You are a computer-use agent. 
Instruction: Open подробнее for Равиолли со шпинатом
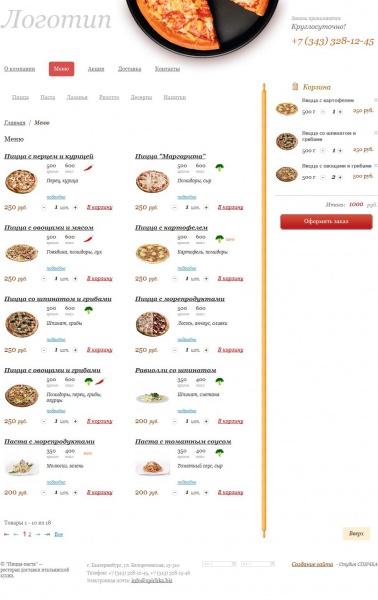click(x=187, y=411)
